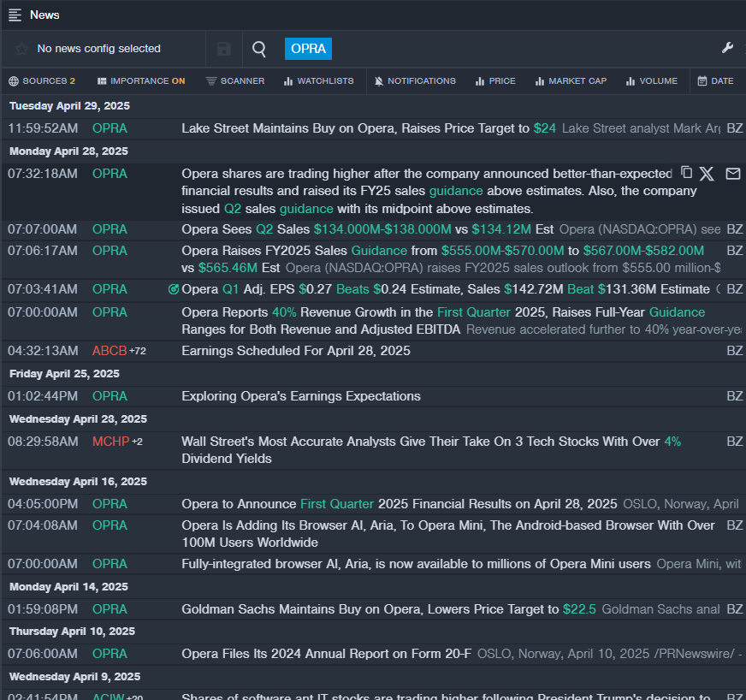Open Opera to Announce First Quarter Results
Viewport: 746px width, 700px height.
pyautogui.click(x=400, y=504)
